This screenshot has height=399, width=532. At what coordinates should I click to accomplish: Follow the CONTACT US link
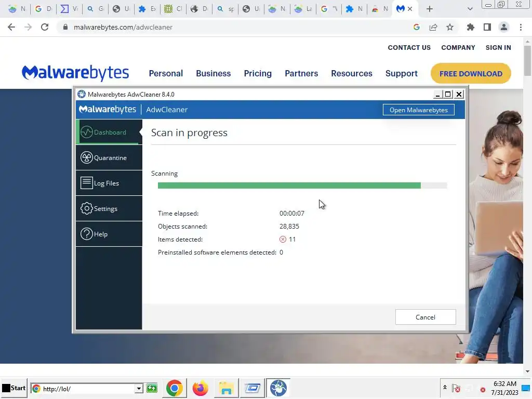(x=409, y=47)
